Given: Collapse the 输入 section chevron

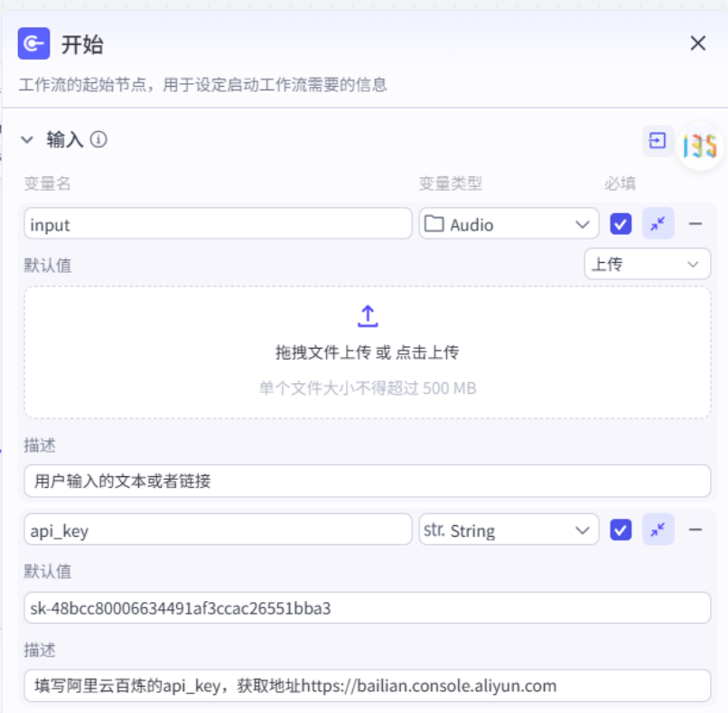Looking at the screenshot, I should click(27, 139).
